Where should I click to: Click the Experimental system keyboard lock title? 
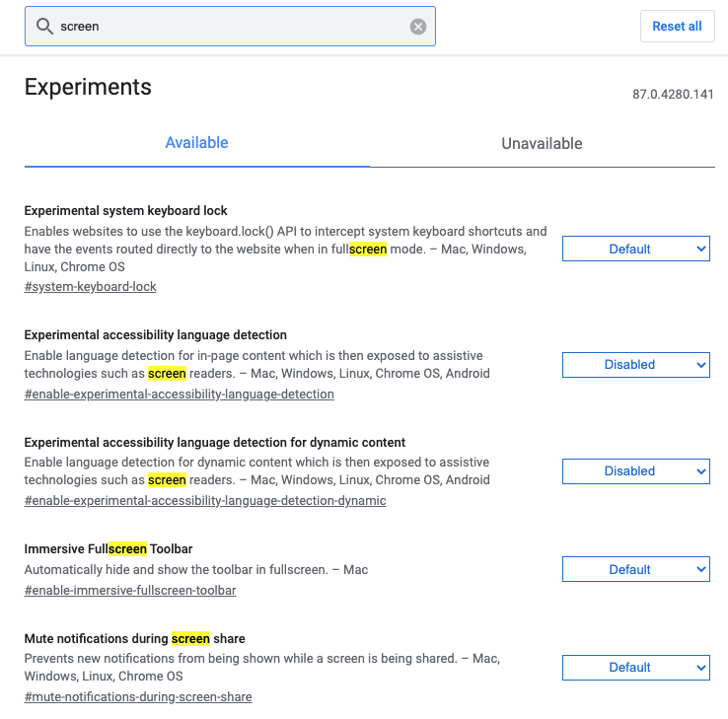[x=125, y=210]
